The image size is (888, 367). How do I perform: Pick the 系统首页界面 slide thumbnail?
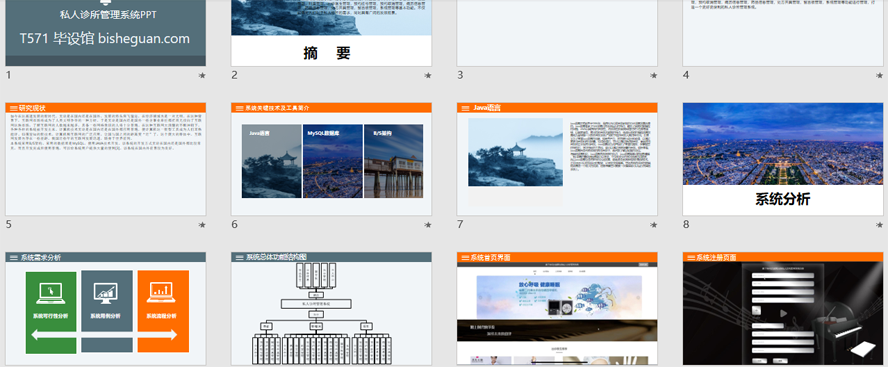(557, 309)
